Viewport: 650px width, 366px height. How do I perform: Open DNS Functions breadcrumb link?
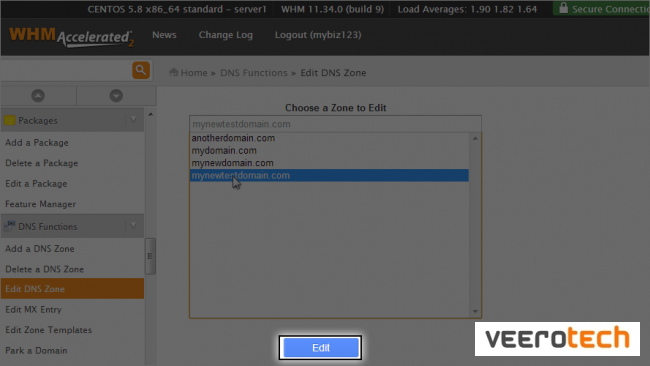(254, 73)
